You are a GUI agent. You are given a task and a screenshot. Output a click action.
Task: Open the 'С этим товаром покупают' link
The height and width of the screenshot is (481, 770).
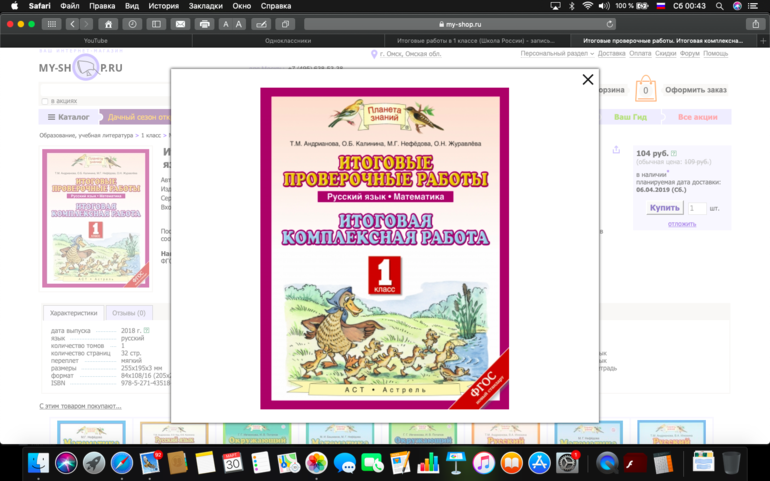pyautogui.click(x=80, y=406)
